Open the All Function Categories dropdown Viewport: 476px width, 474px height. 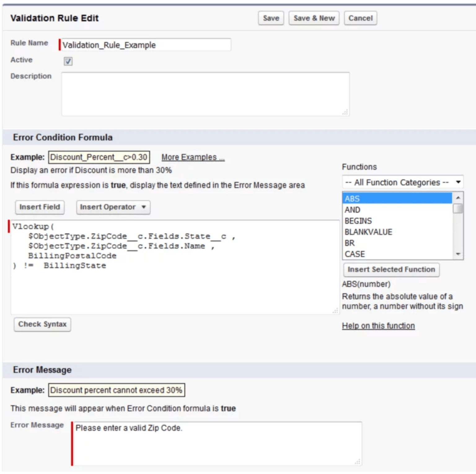(402, 182)
